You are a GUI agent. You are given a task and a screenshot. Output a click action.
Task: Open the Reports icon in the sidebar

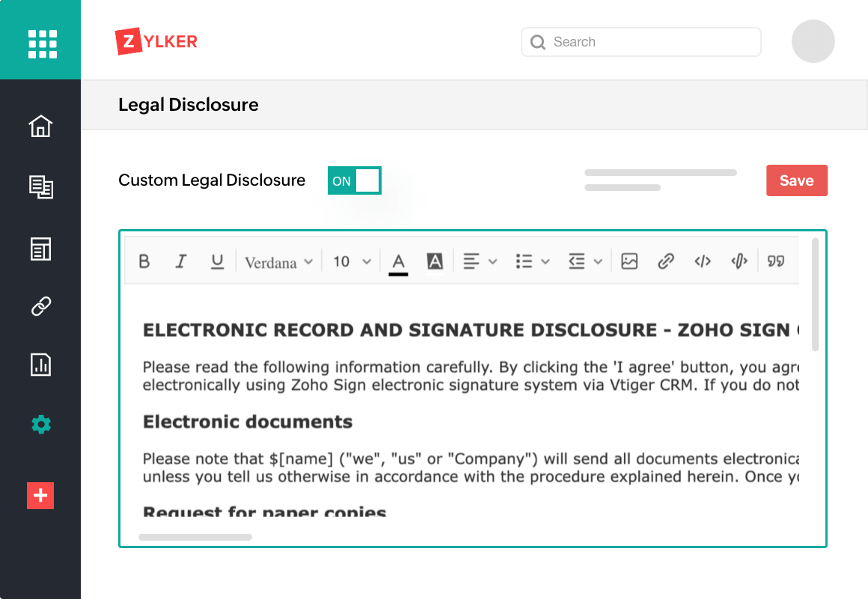click(40, 365)
